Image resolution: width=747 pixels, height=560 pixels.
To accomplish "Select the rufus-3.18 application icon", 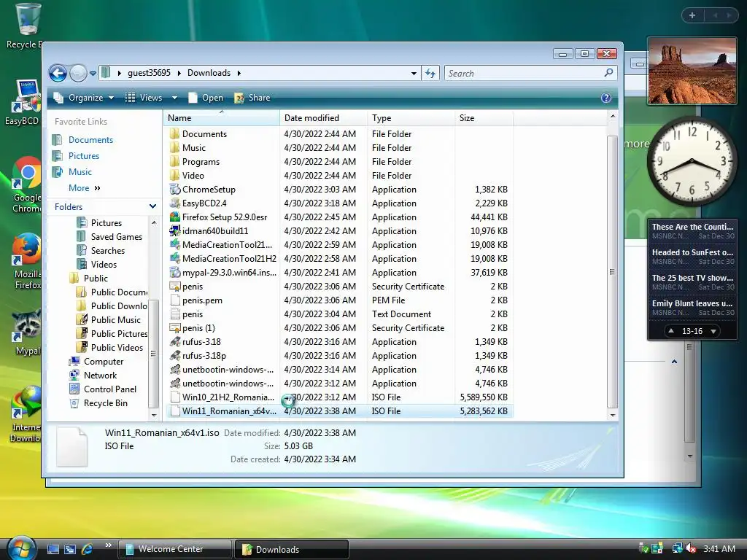I will pos(175,341).
